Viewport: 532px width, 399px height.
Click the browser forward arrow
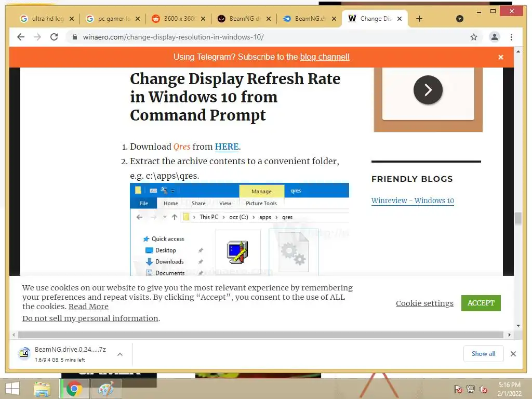point(37,37)
